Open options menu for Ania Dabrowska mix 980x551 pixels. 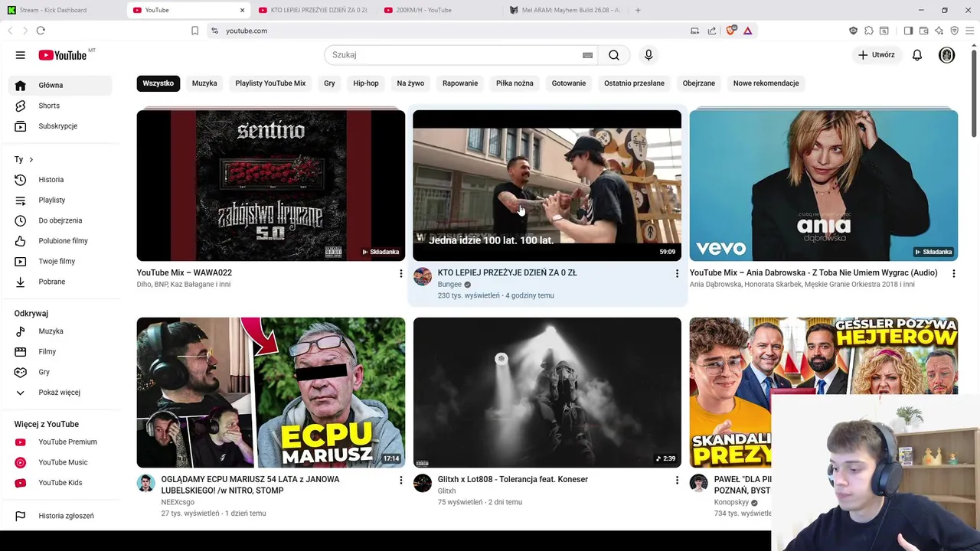tap(953, 273)
